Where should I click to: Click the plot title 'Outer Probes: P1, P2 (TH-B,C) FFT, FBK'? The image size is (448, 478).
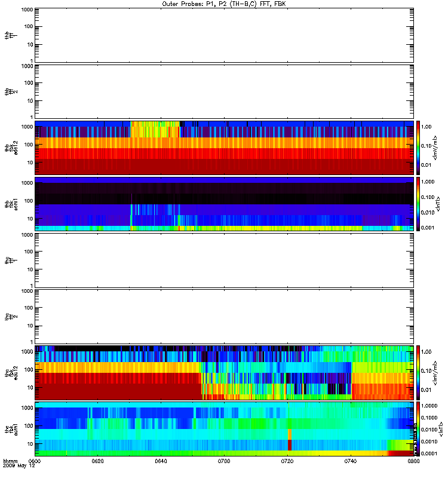(x=223, y=4)
